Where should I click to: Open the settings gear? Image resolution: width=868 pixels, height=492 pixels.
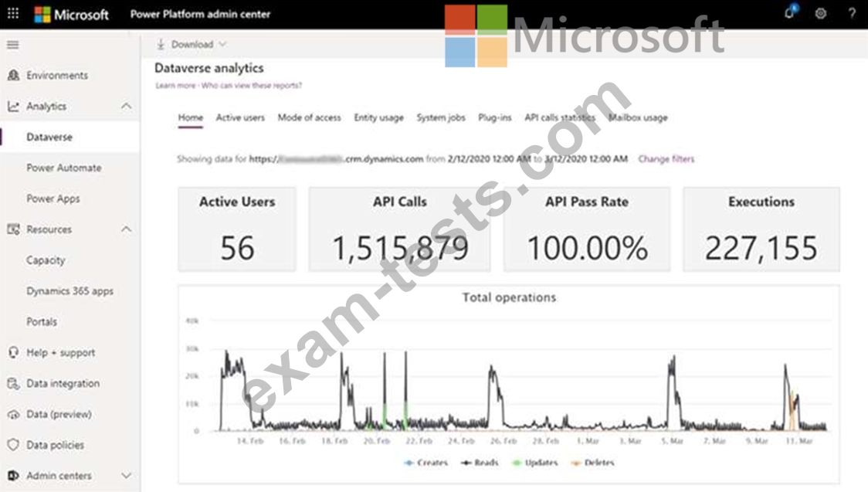point(820,13)
